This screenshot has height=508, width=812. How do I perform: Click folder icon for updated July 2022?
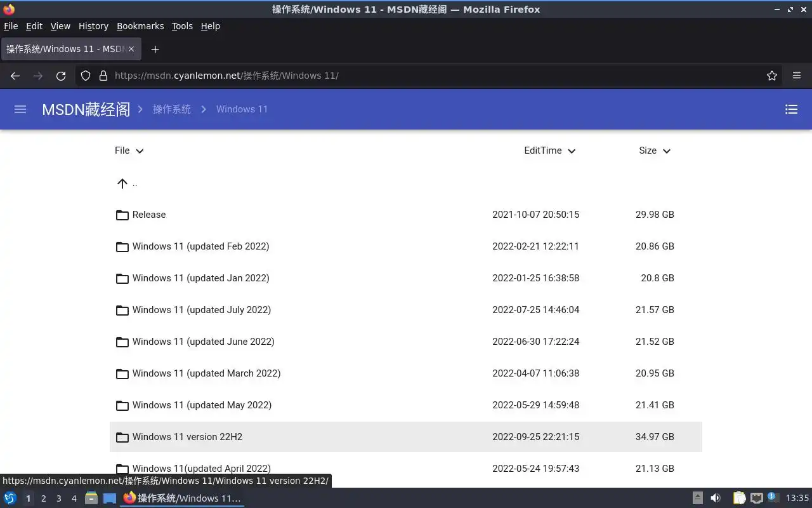click(122, 311)
